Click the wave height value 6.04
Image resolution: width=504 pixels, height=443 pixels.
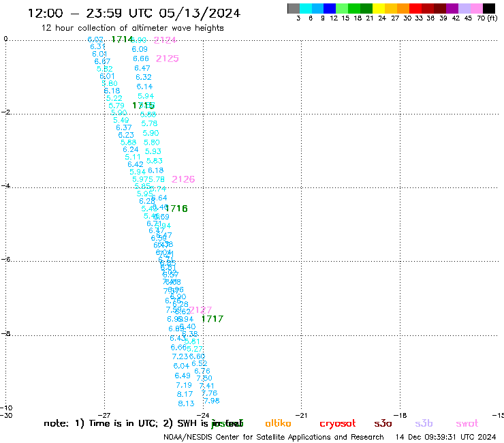click(x=181, y=366)
